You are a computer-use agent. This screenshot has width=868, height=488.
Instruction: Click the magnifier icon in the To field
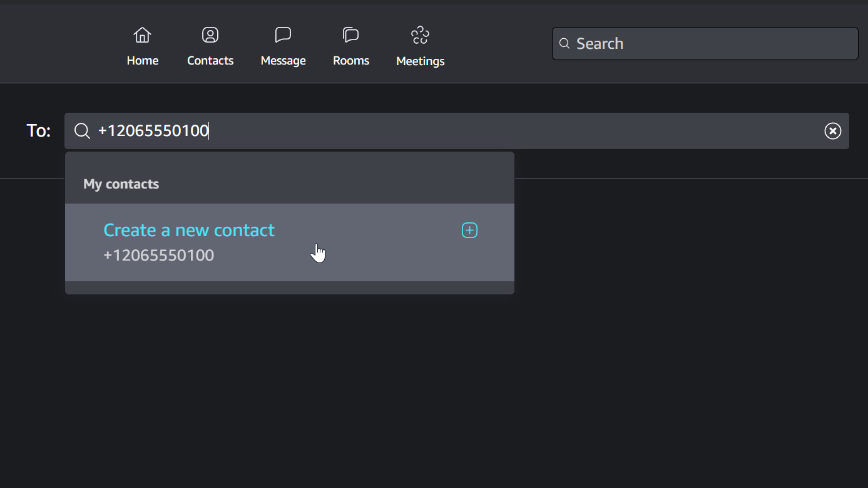(x=82, y=131)
